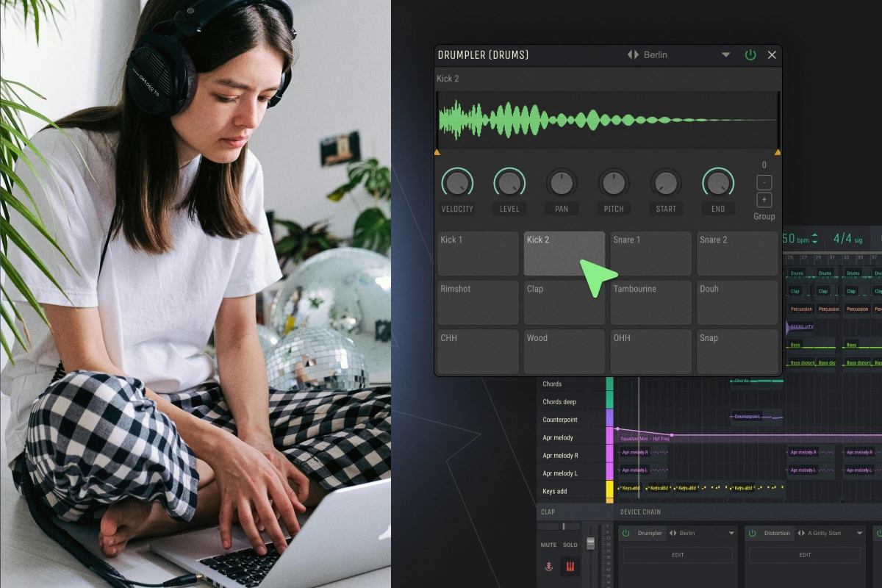882x588 pixels.
Task: Open Berlin preset dropdown in device chain
Action: coord(731,534)
